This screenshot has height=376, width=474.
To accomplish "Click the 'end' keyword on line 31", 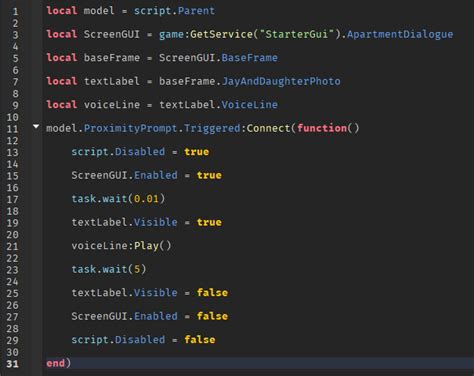I will (55, 363).
